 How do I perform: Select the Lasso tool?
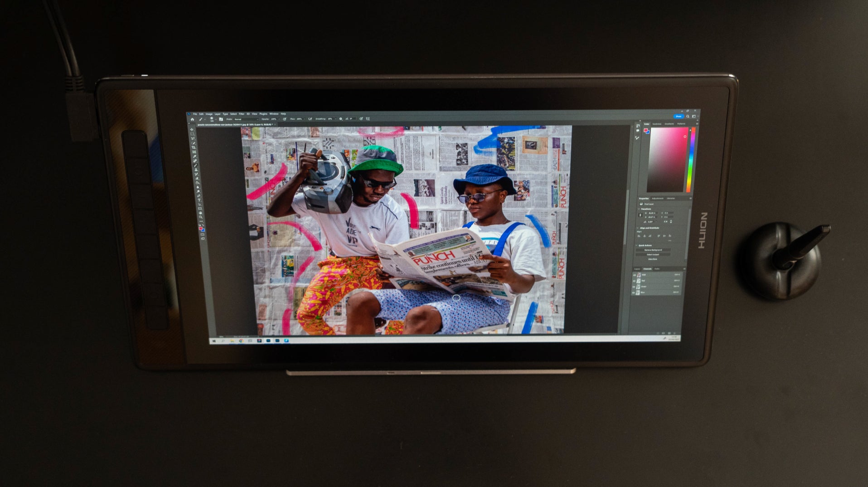click(x=193, y=138)
